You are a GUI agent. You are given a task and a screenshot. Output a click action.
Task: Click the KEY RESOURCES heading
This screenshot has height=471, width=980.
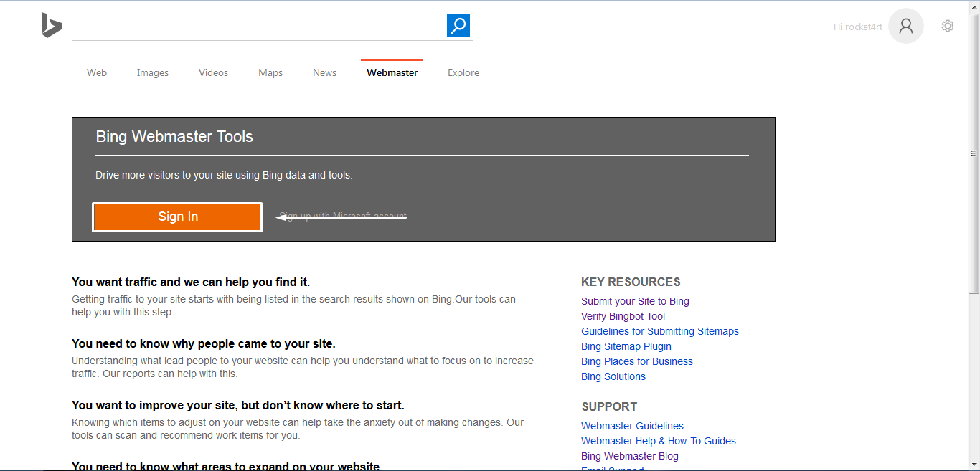point(631,282)
